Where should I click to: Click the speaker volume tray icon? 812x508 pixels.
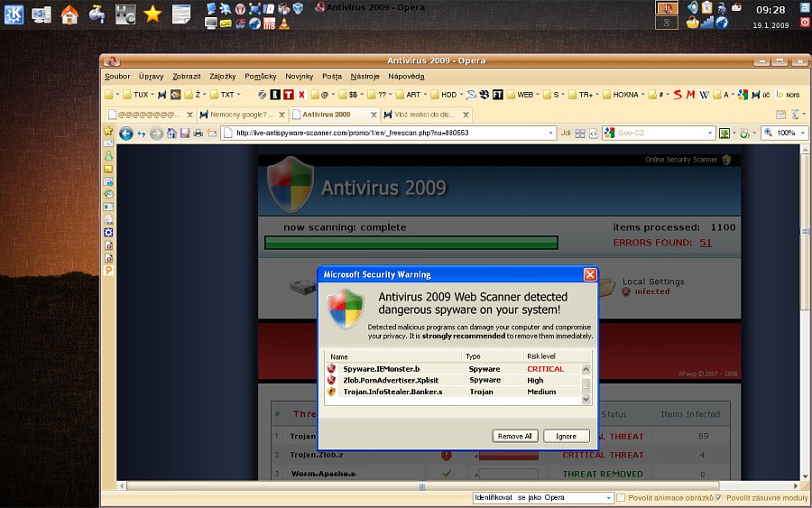click(693, 7)
